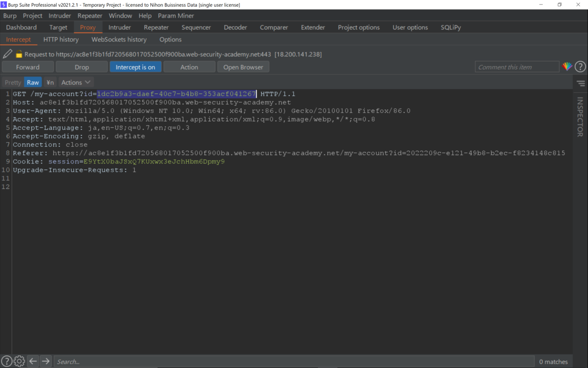Open the Action menu button
Screen dimensions: 588x368
click(x=189, y=67)
